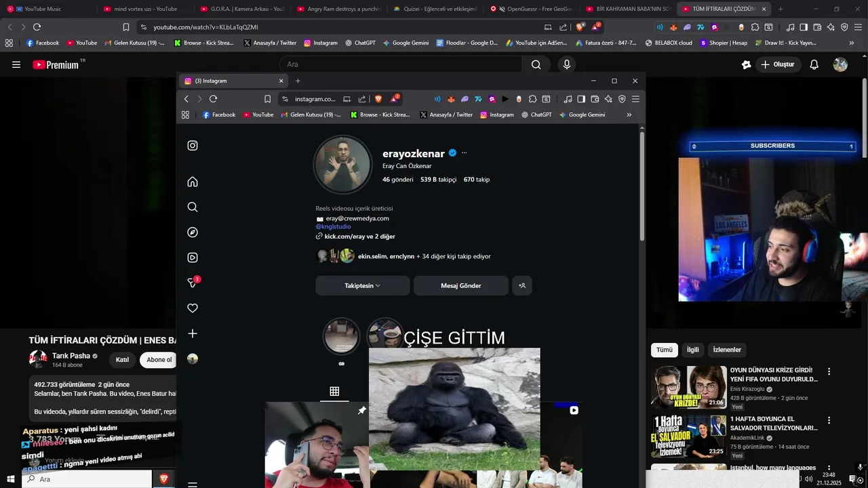Screen dimensions: 868x488
Task: Click main window address bar URL
Action: pyautogui.click(x=205, y=27)
